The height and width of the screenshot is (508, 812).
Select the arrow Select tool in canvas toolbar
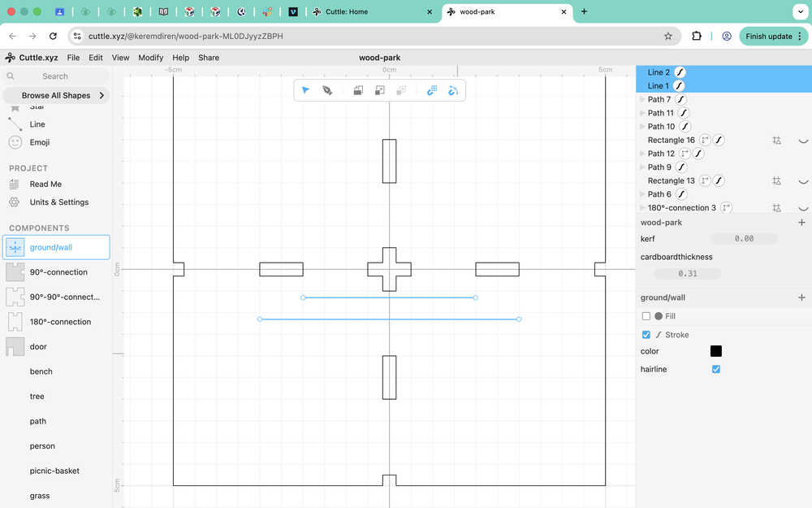(305, 90)
